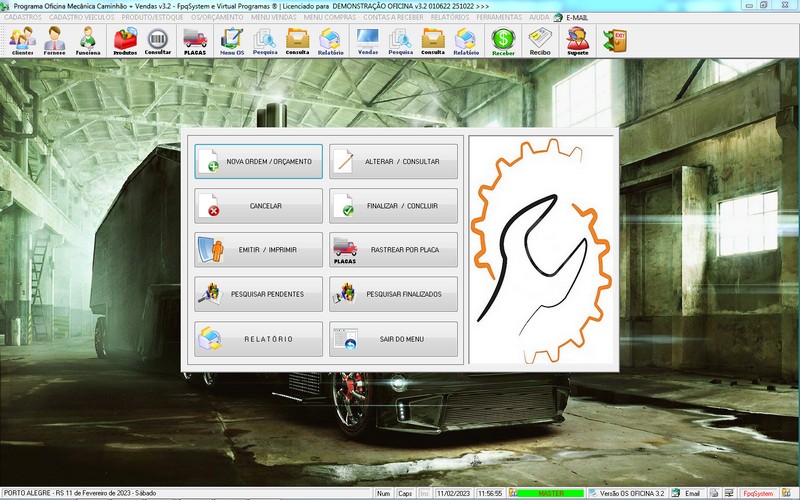800x500 pixels.
Task: Open the Produtos toolbar icon
Action: pyautogui.click(x=125, y=41)
